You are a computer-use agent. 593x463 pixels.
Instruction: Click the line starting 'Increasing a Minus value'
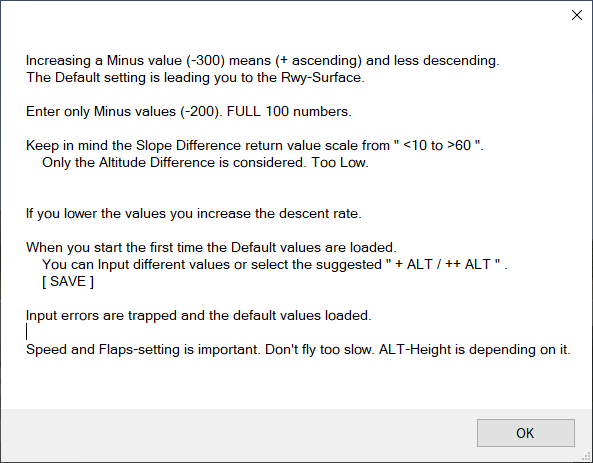coord(263,61)
